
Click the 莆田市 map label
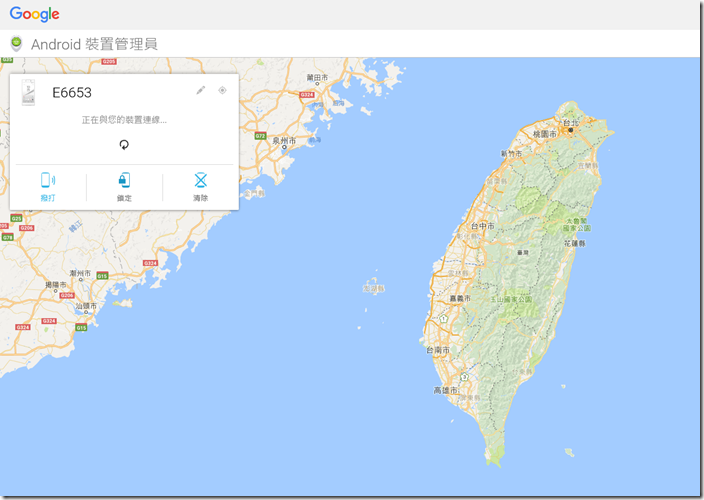tap(317, 78)
